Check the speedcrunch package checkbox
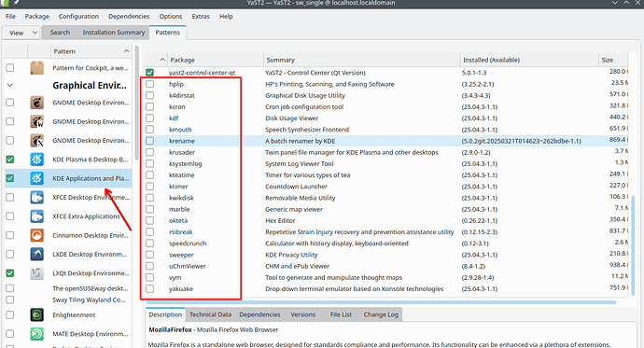644x348 pixels. 150,243
